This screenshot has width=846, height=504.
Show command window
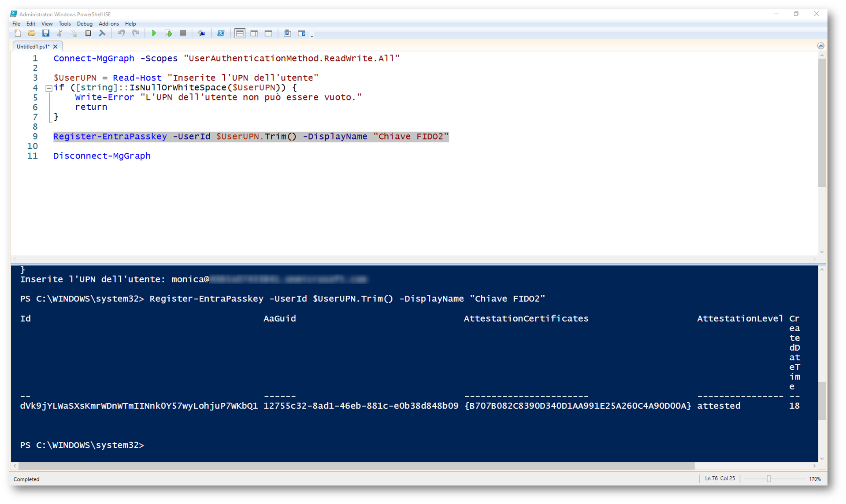(287, 33)
